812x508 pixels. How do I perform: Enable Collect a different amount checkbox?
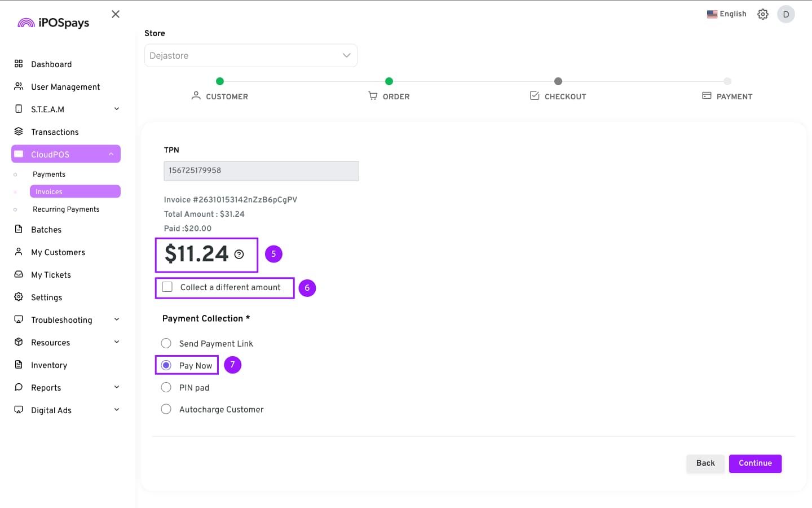167,287
